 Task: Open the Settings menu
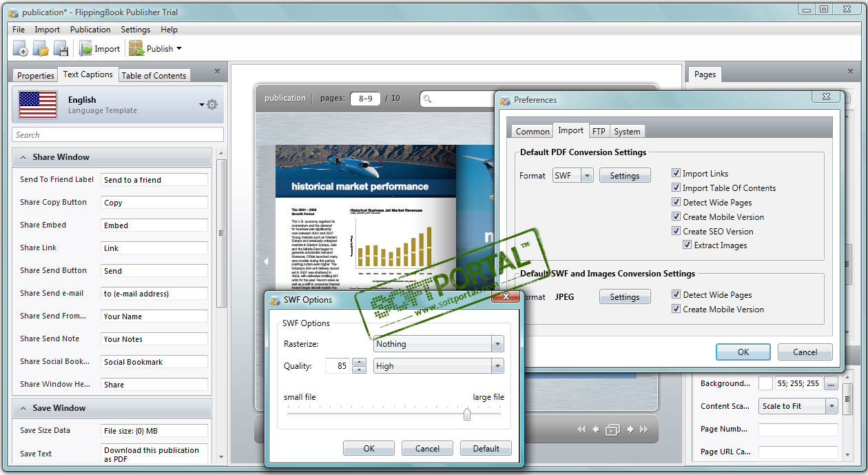136,30
